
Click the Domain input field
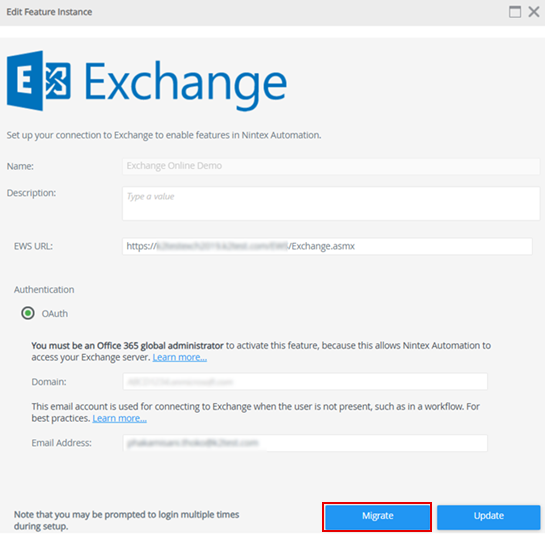[305, 382]
